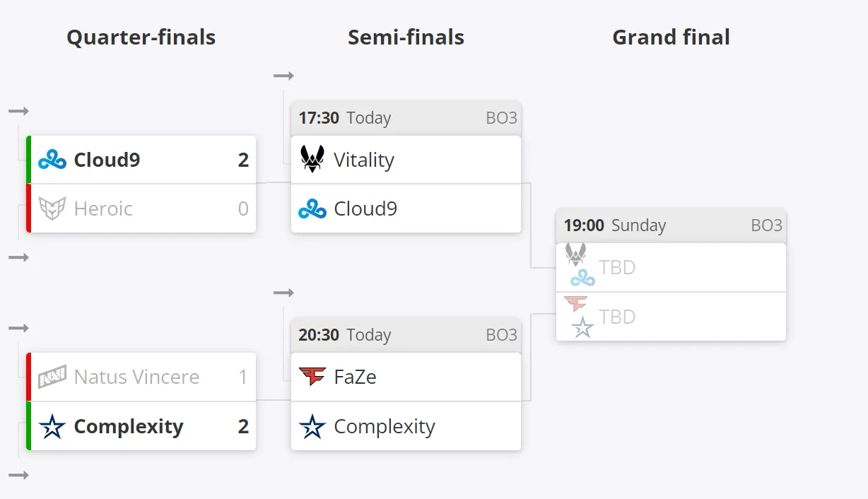Click the arrow above the FaZe semi-final

point(283,293)
